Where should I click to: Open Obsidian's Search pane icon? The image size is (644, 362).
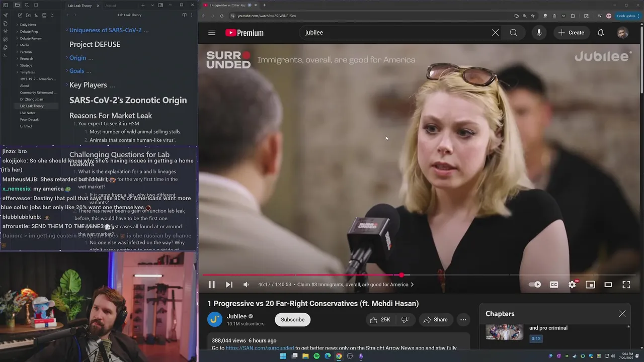27,5
